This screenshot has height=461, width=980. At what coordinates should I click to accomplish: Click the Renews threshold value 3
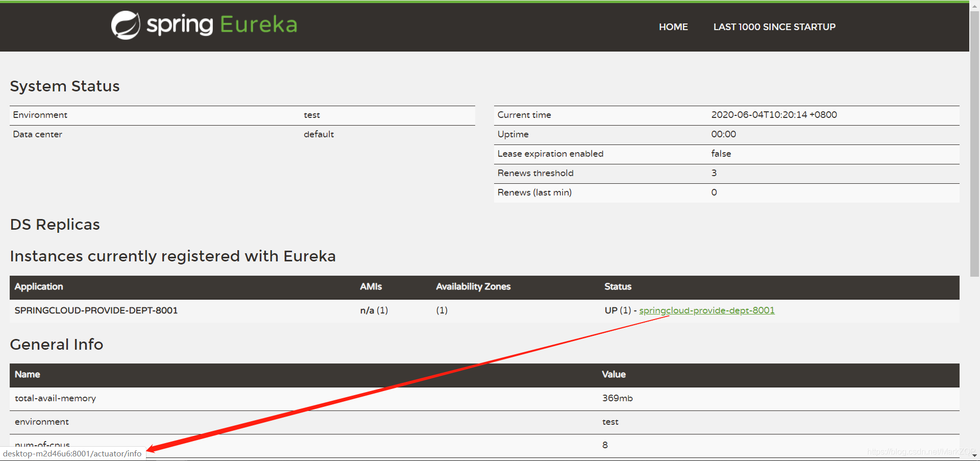[x=714, y=173]
